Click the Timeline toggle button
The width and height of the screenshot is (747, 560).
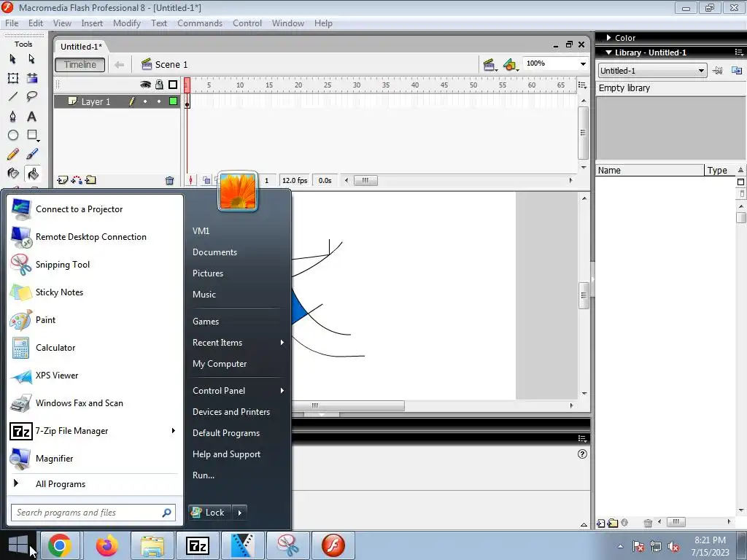click(x=80, y=65)
